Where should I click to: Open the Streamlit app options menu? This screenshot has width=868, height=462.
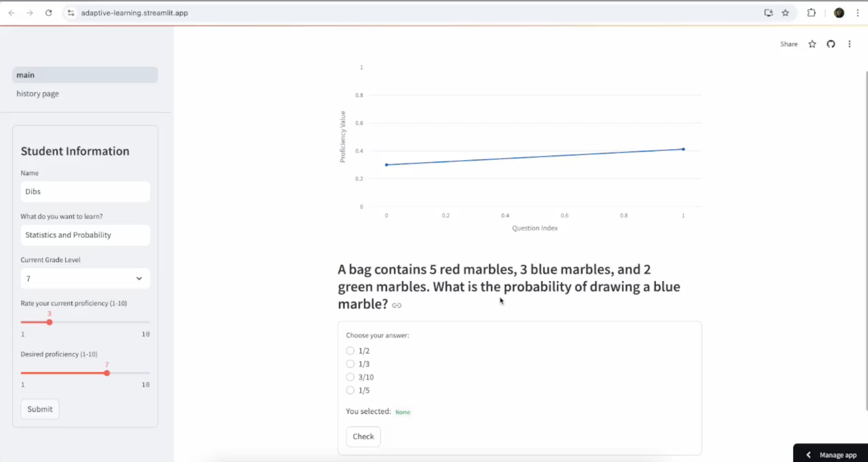(x=850, y=44)
